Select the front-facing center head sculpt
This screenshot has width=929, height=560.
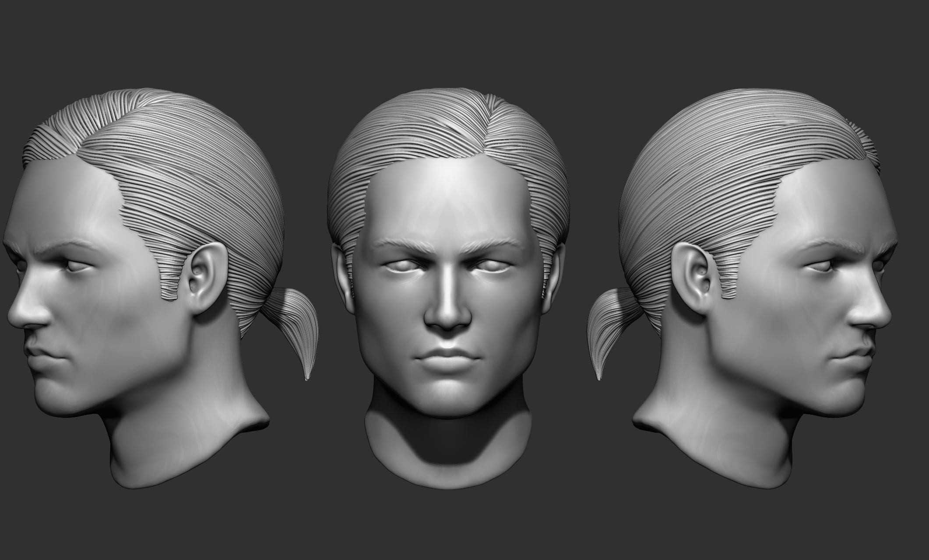448,287
